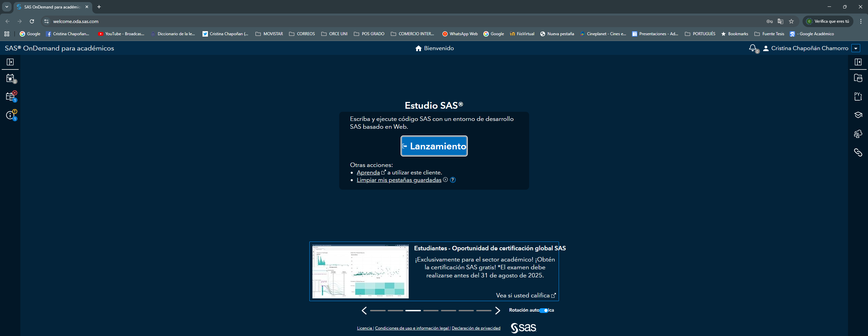
Task: Open the information notices icon in left sidebar
Action: pos(11,115)
